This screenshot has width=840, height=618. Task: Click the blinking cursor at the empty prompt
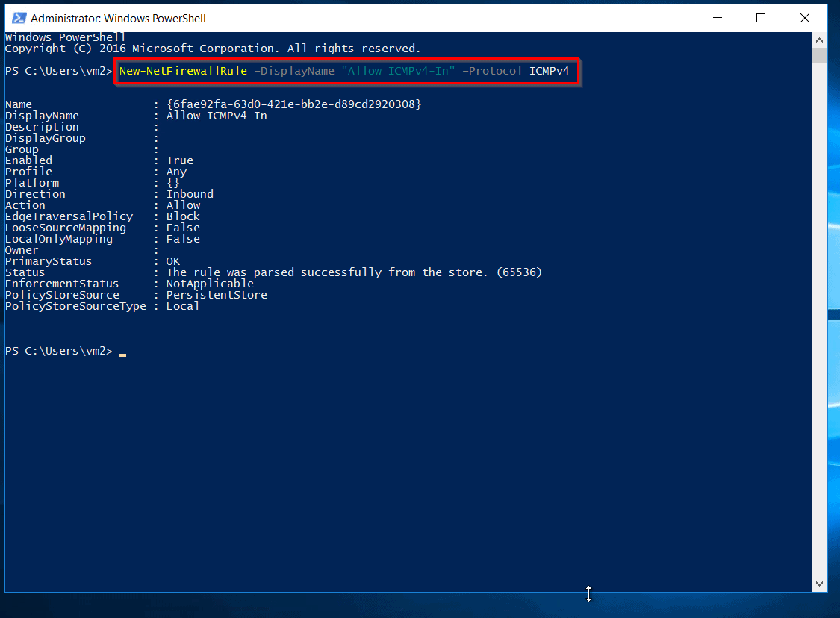(124, 352)
